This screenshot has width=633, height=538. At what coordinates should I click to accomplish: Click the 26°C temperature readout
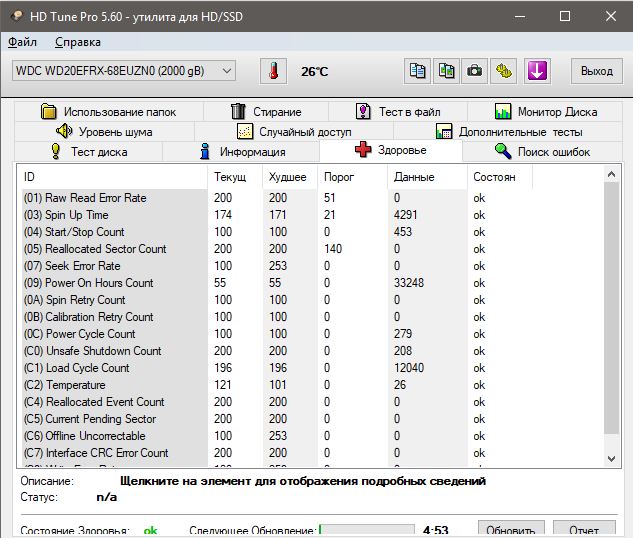(314, 71)
